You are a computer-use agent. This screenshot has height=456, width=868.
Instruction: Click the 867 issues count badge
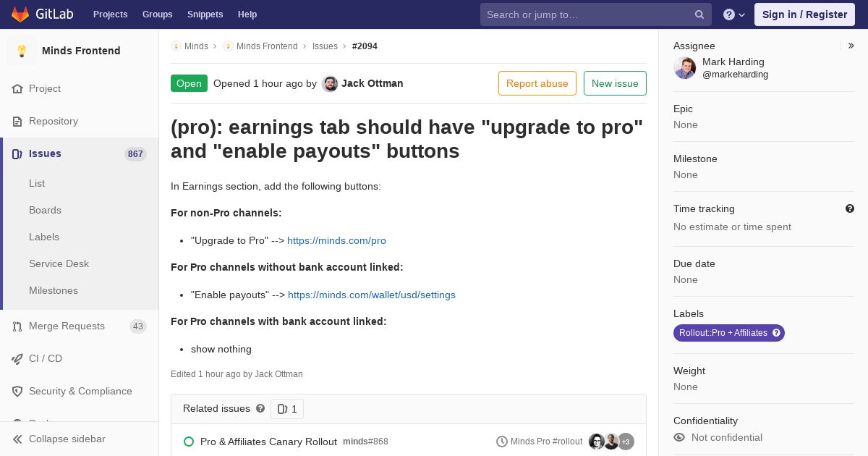point(135,154)
